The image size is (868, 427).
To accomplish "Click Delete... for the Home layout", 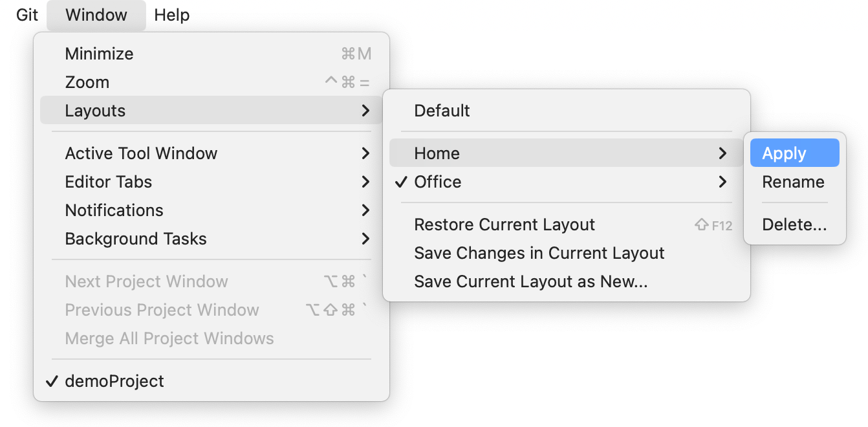I will pos(794,224).
